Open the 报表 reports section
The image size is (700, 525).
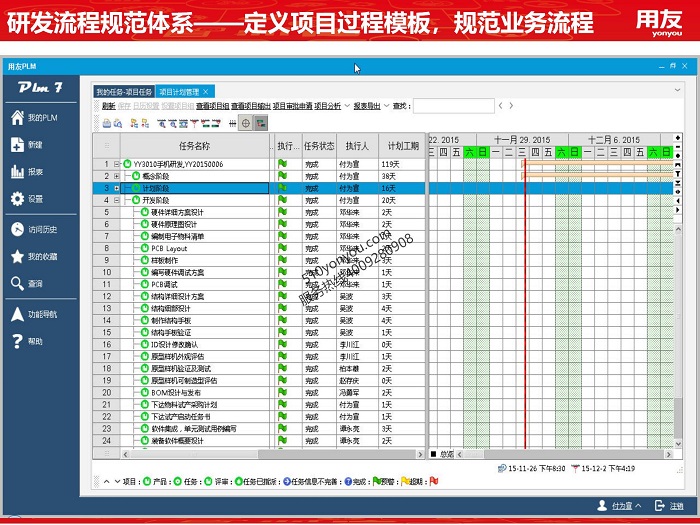point(18,172)
